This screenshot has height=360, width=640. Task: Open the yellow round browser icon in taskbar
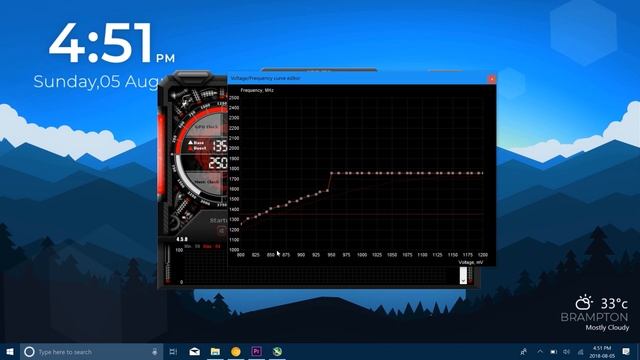(x=236, y=351)
